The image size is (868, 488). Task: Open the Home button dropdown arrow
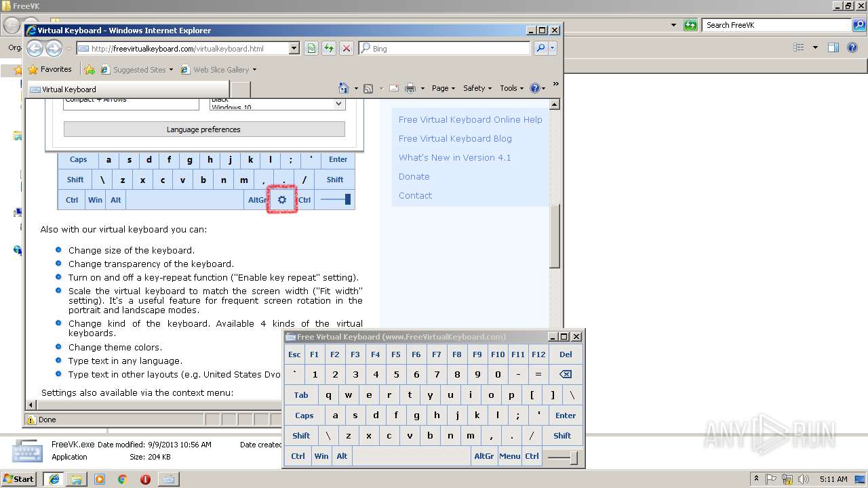click(x=356, y=89)
